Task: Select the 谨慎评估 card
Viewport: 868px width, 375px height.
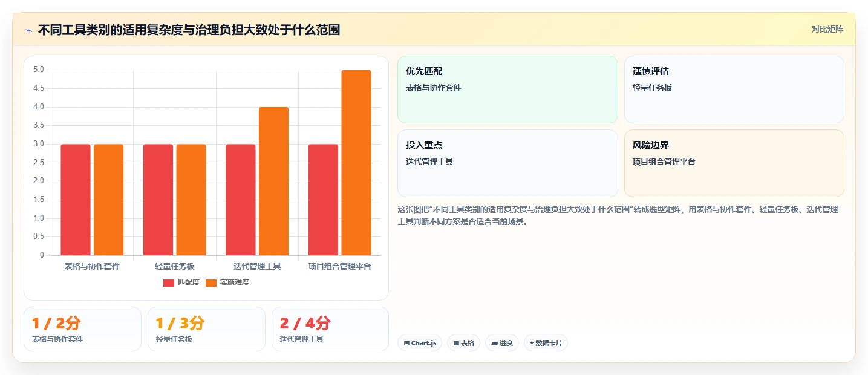Action: (734, 90)
